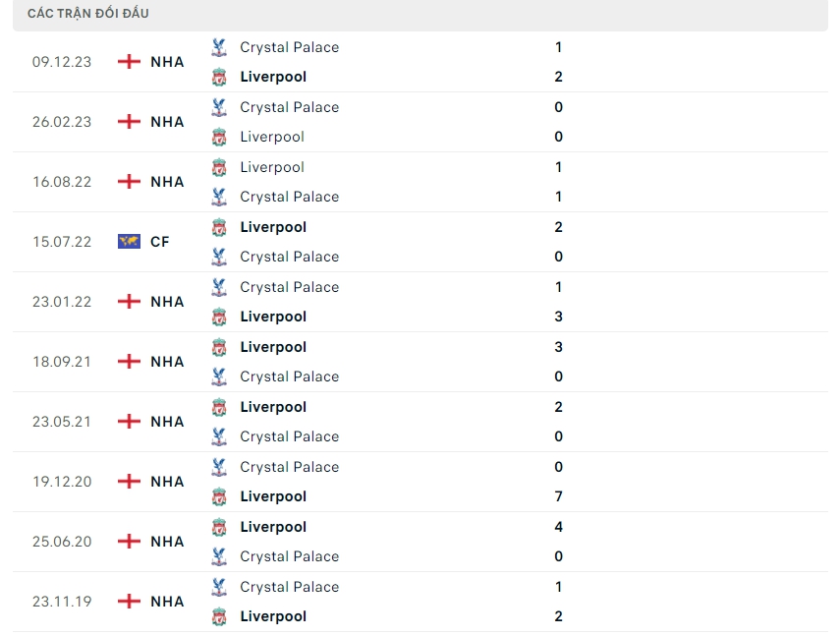This screenshot has height=636, width=840.
Task: Click England flag beside 26.02.23 match
Action: pyautogui.click(x=129, y=122)
